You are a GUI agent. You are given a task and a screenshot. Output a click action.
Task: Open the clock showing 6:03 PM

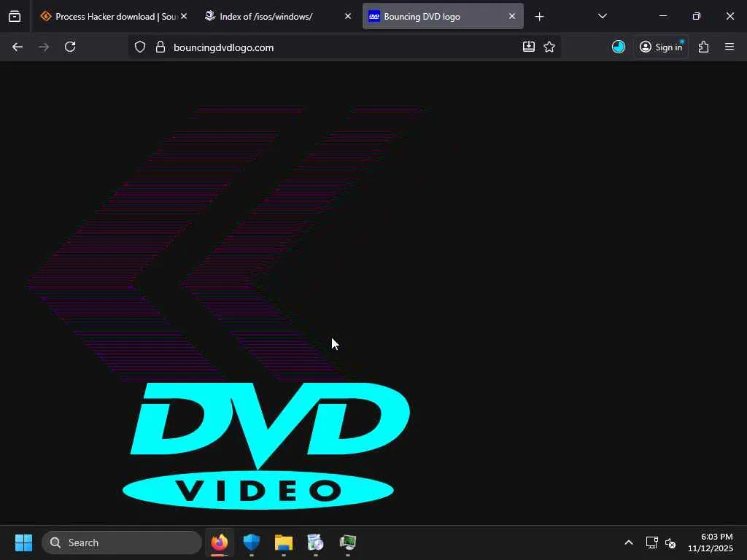point(711,542)
